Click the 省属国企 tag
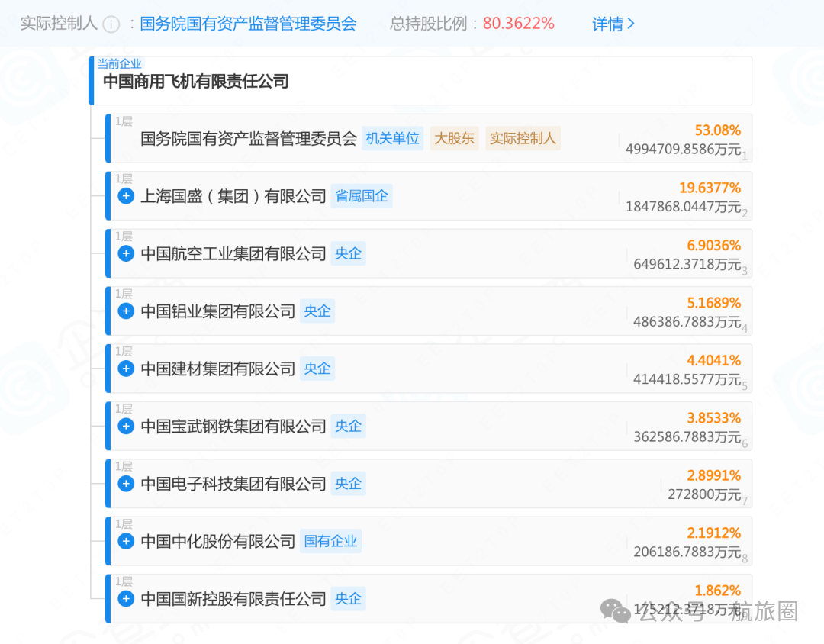Image resolution: width=824 pixels, height=644 pixels. coord(362,196)
